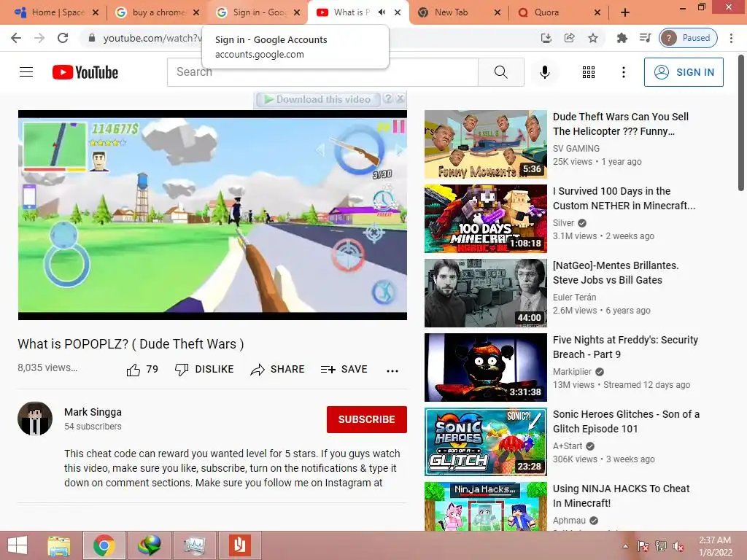Open help for Download this video bar
The height and width of the screenshot is (560, 747).
388,98
